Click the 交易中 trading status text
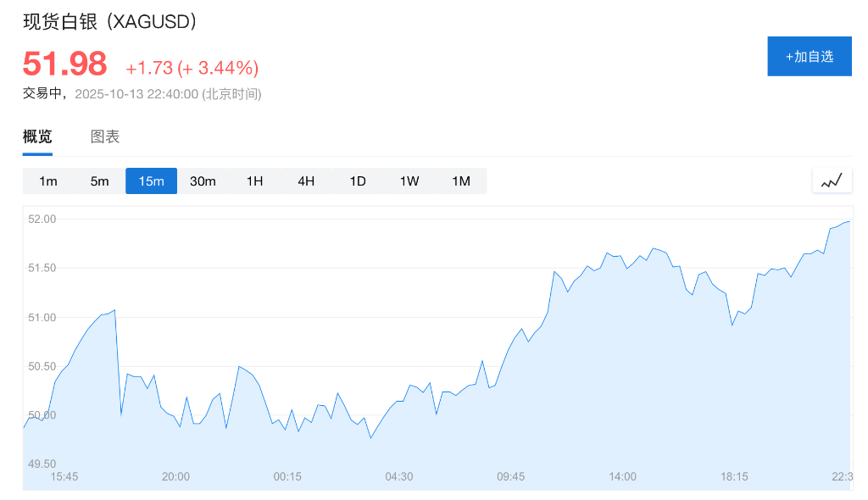The height and width of the screenshot is (500, 868). [39, 94]
